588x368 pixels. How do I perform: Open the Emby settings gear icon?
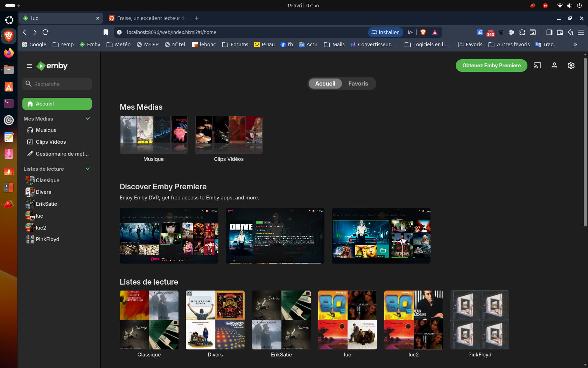pyautogui.click(x=571, y=66)
